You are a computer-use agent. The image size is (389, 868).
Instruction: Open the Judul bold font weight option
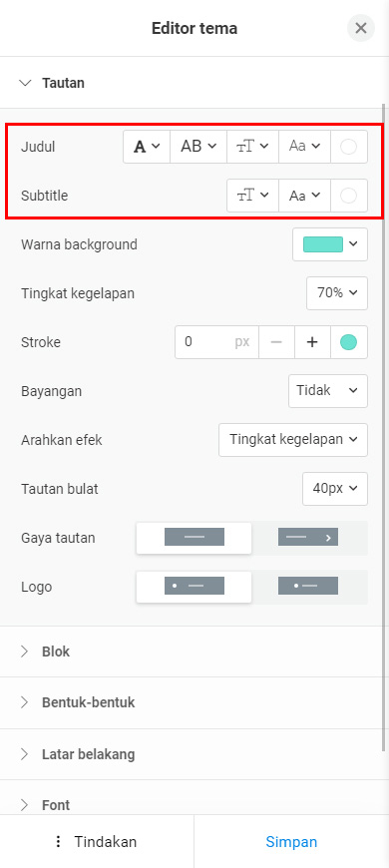(147, 147)
